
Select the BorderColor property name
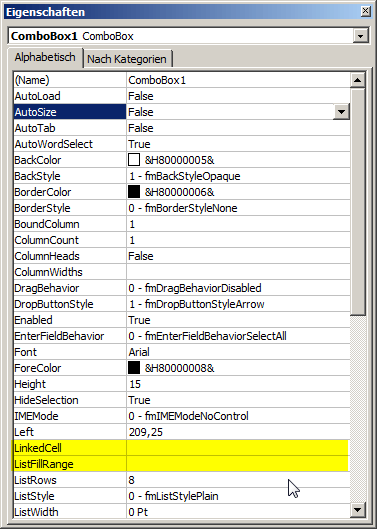click(x=70, y=192)
